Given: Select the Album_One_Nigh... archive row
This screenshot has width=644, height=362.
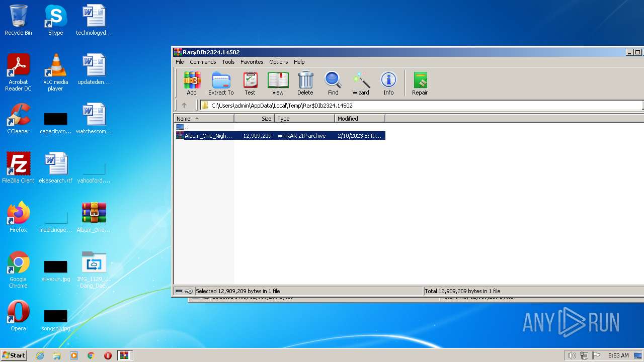Looking at the screenshot, I should (x=280, y=136).
